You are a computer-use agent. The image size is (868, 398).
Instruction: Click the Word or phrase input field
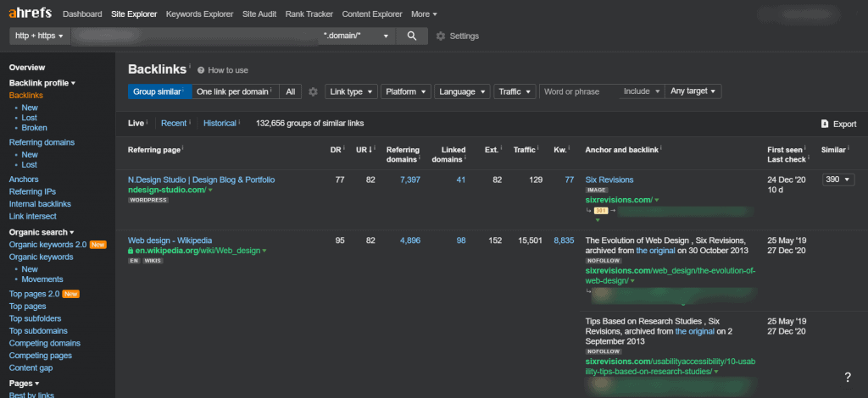(579, 91)
